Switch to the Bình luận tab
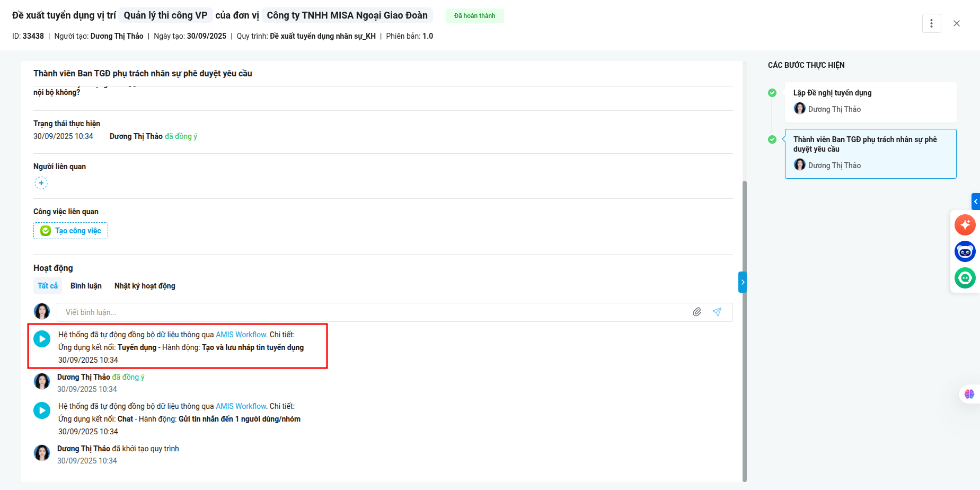The image size is (980, 490). point(86,286)
